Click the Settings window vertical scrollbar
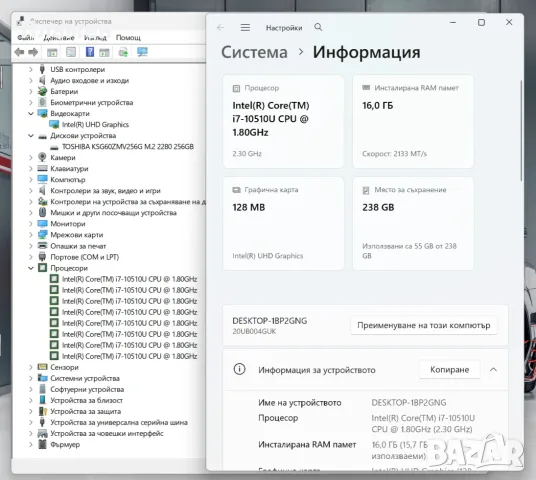 521,130
